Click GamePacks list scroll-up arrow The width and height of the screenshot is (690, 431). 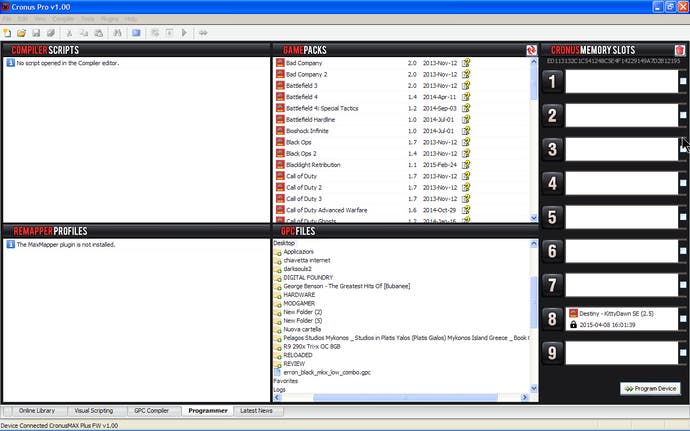pyautogui.click(x=533, y=62)
